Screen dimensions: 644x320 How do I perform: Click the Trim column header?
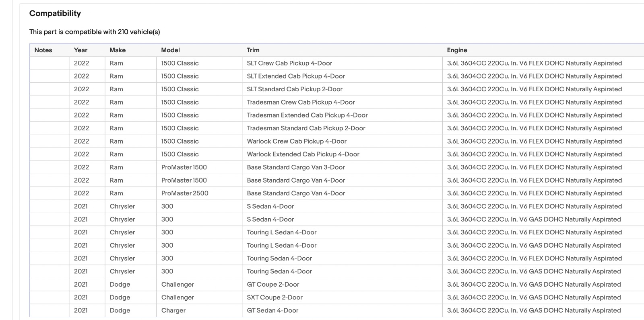(x=253, y=50)
